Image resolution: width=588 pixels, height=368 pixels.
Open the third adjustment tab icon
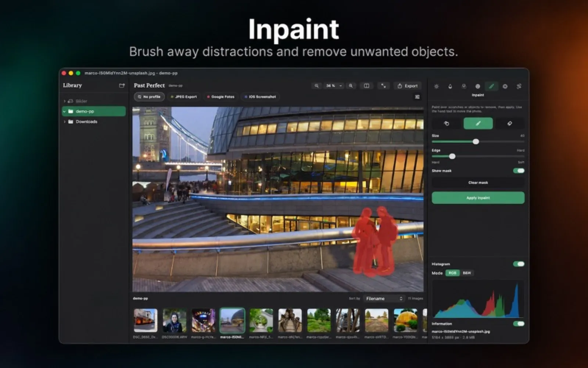[464, 86]
